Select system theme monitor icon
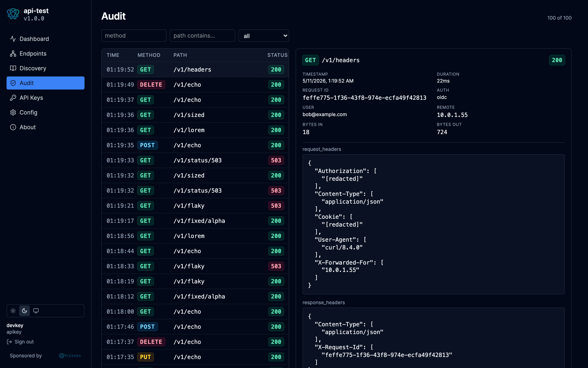This screenshot has width=588, height=368. (36, 311)
